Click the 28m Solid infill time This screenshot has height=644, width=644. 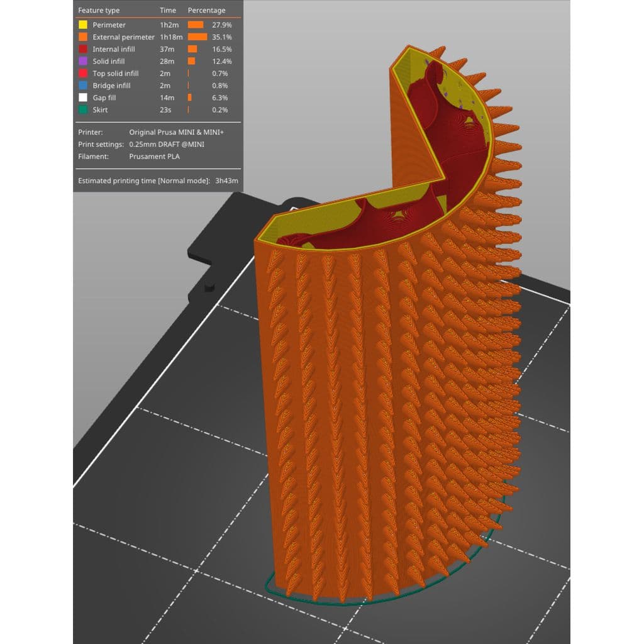coord(167,61)
